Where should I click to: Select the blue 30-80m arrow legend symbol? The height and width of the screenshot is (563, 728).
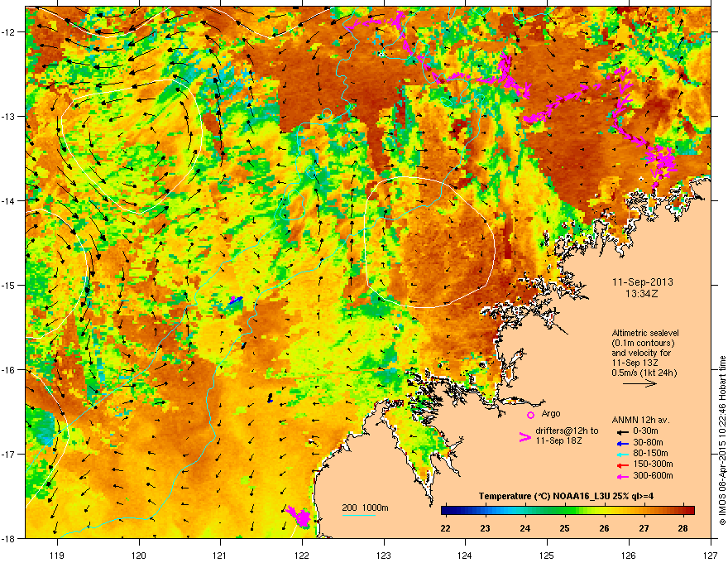pyautogui.click(x=622, y=443)
